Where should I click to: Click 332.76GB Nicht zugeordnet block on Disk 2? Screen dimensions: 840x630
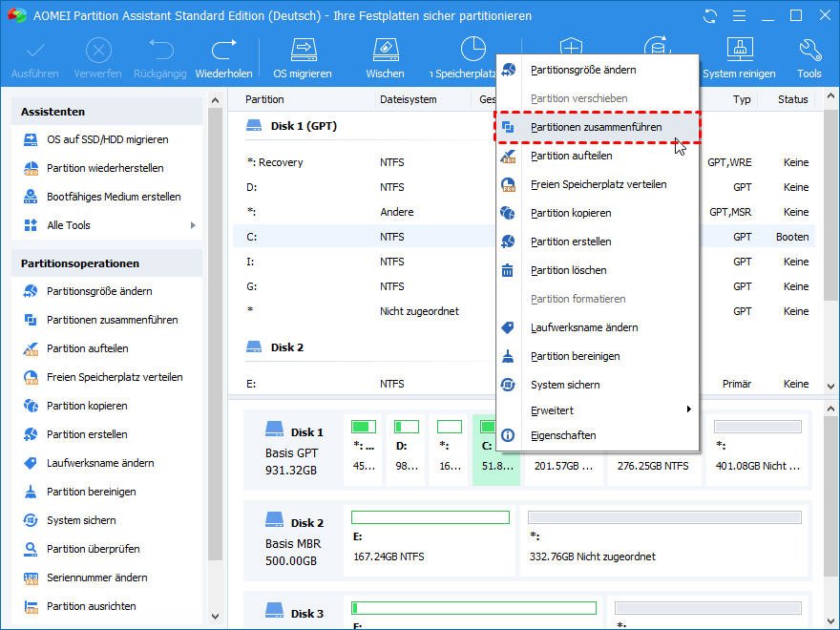(664, 540)
